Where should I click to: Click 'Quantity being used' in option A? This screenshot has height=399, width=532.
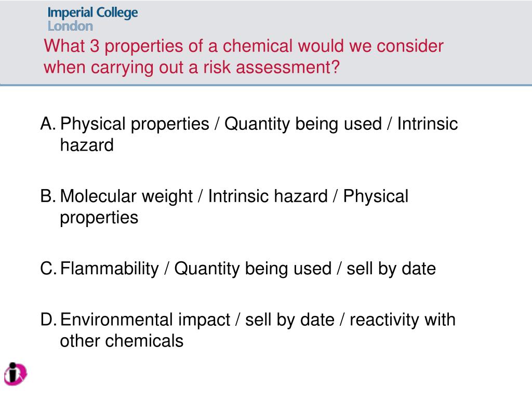click(303, 124)
